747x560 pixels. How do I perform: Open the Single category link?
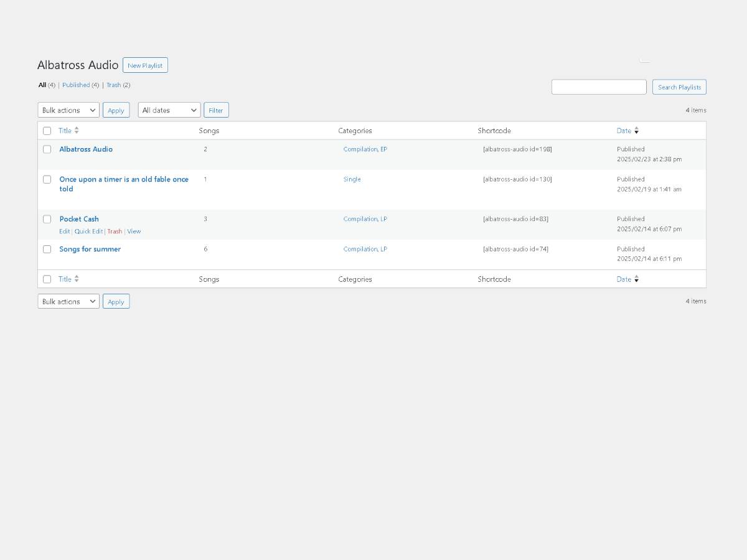click(x=352, y=179)
